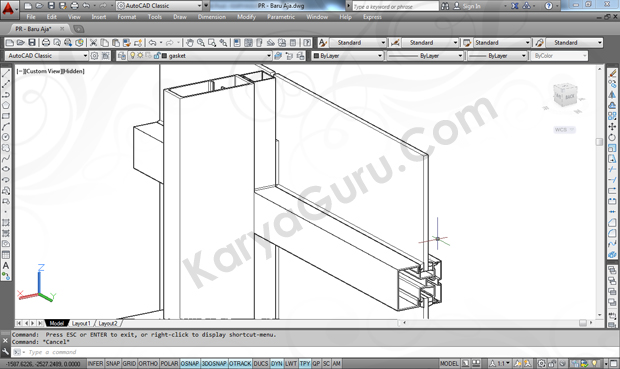Activate the Pan hand tool

click(x=190, y=43)
